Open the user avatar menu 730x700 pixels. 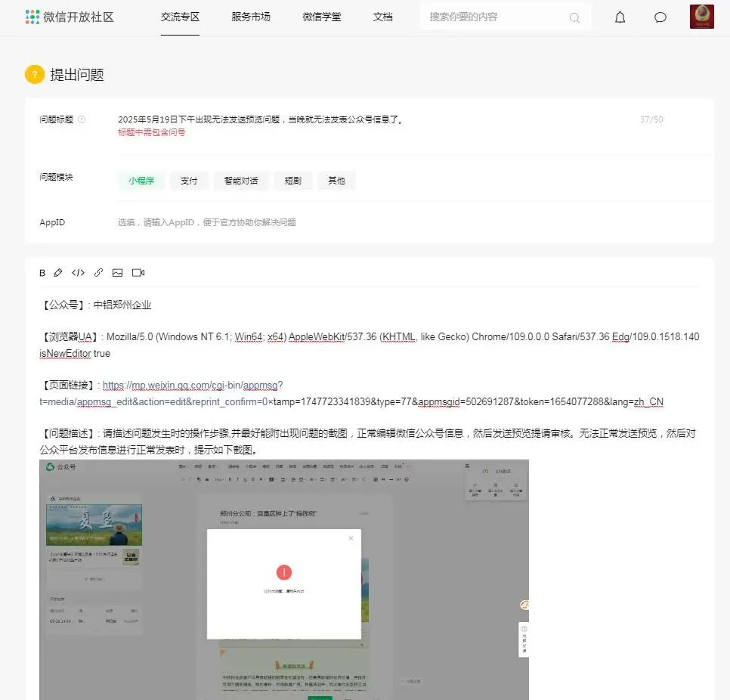702,17
